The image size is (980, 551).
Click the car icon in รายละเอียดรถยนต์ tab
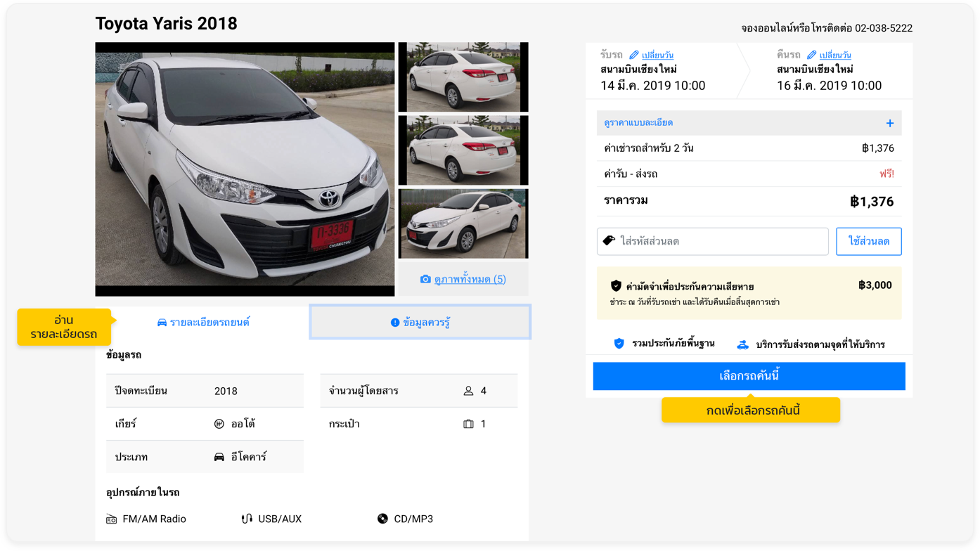pyautogui.click(x=162, y=323)
